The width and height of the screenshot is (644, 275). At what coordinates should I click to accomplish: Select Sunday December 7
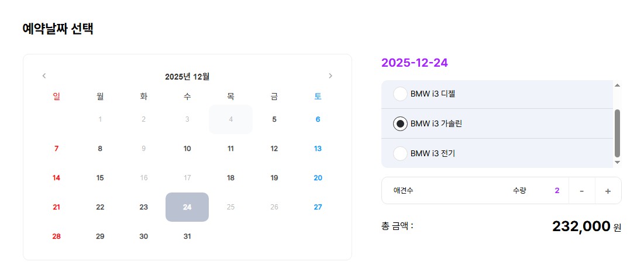56,149
